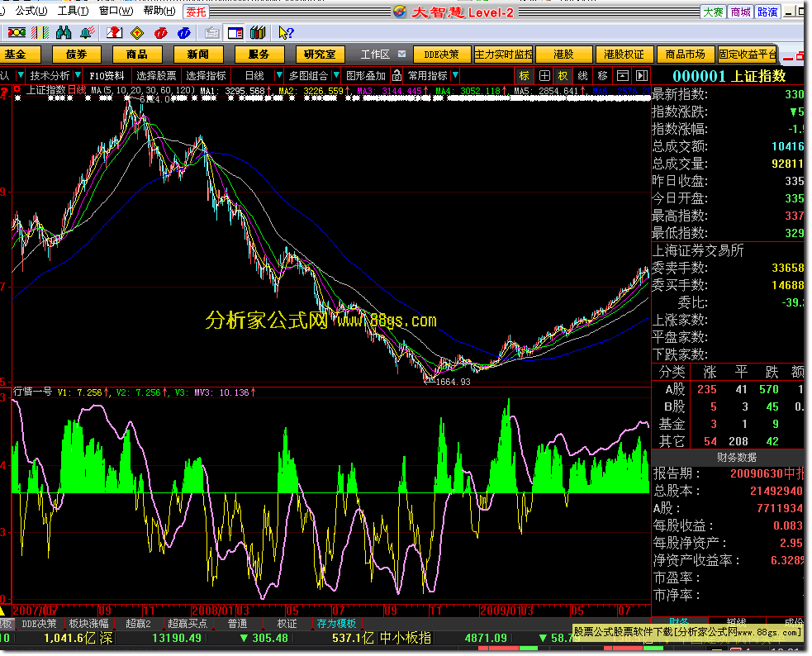
Task: Click the 2009/01/03 timeline date marker
Action: point(506,611)
